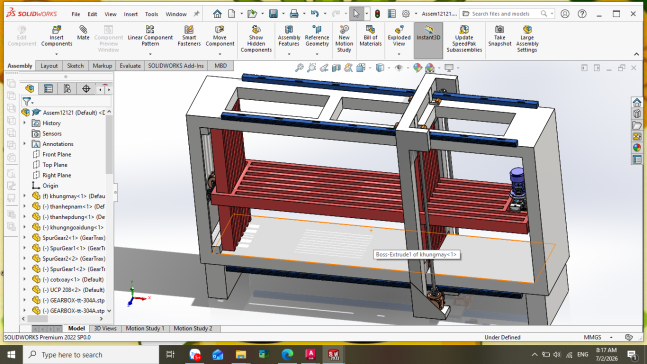The height and width of the screenshot is (364, 647).
Task: Open Edit Appearance color sphere in view toolbar
Action: pos(418,68)
